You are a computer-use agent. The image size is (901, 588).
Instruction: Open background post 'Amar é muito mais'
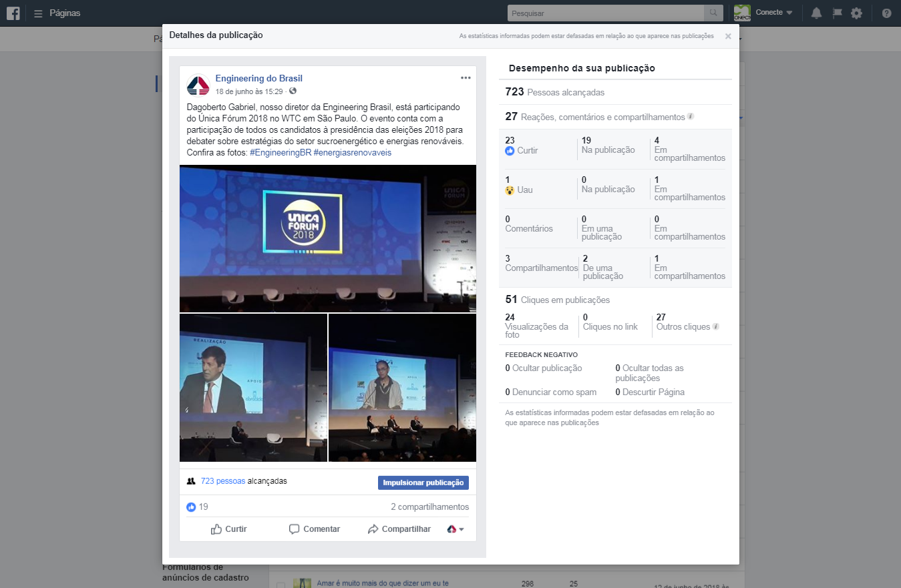click(x=383, y=583)
